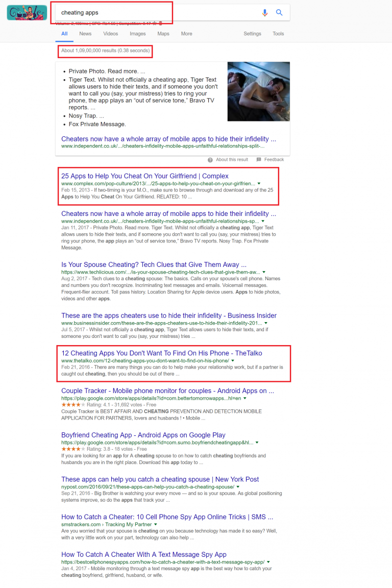
Task: Open dropdown arrow beside nypost.com URL
Action: [x=238, y=487]
